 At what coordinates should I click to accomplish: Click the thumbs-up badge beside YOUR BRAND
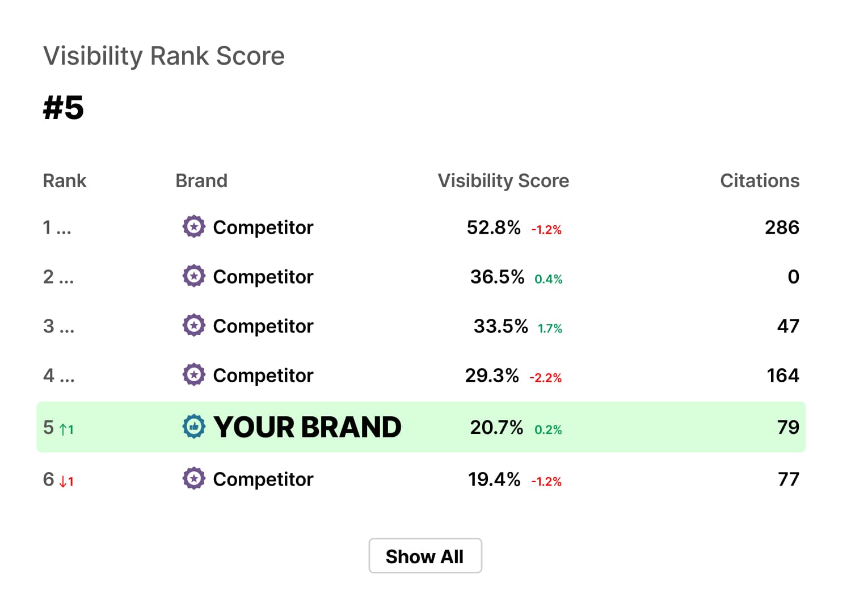[x=193, y=427]
